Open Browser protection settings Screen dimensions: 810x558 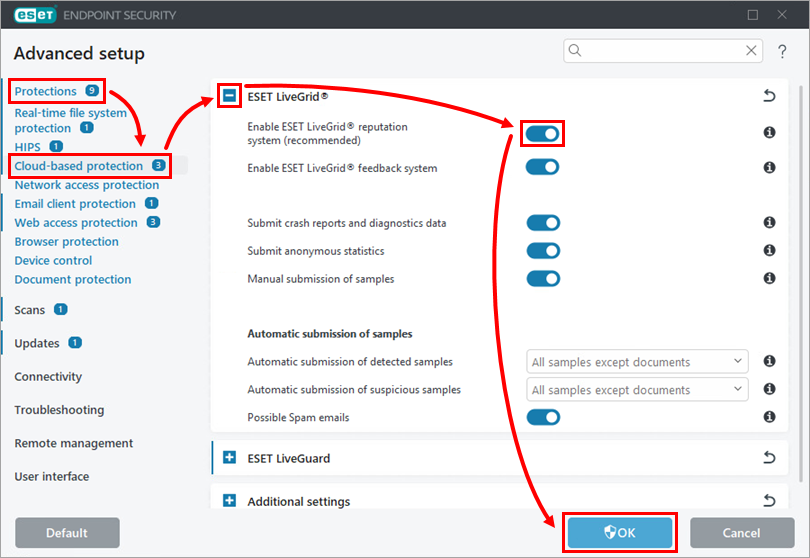(67, 242)
